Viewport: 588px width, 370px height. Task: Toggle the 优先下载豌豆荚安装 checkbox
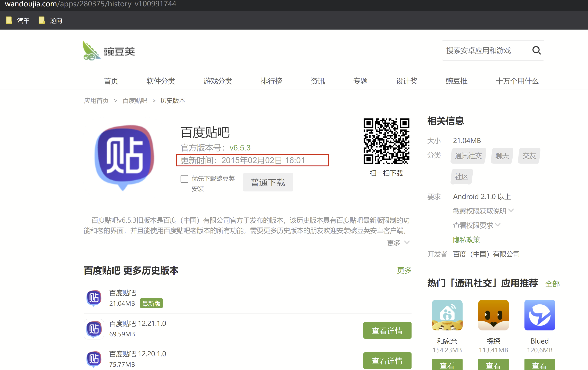coord(184,179)
